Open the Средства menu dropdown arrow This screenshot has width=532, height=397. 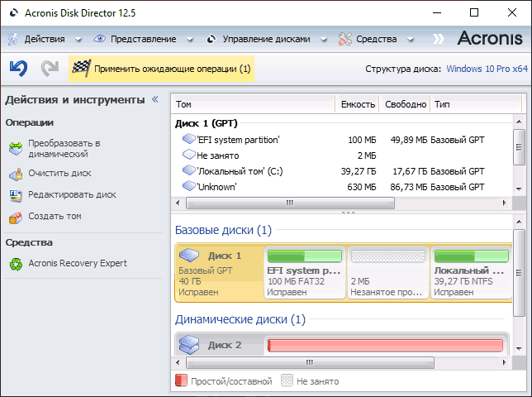(x=411, y=40)
